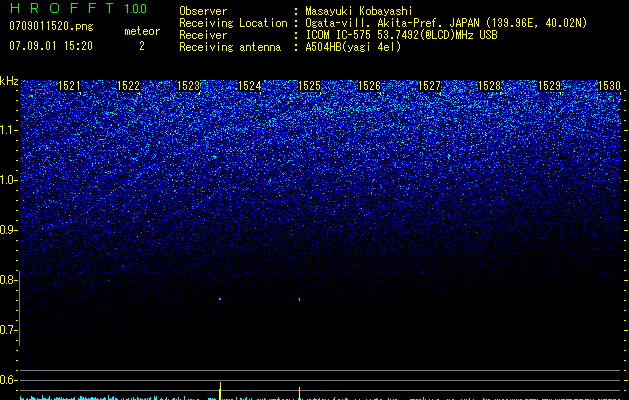The image size is (629, 400).
Task: Click the version number 1.0.0
Action: coord(136,8)
